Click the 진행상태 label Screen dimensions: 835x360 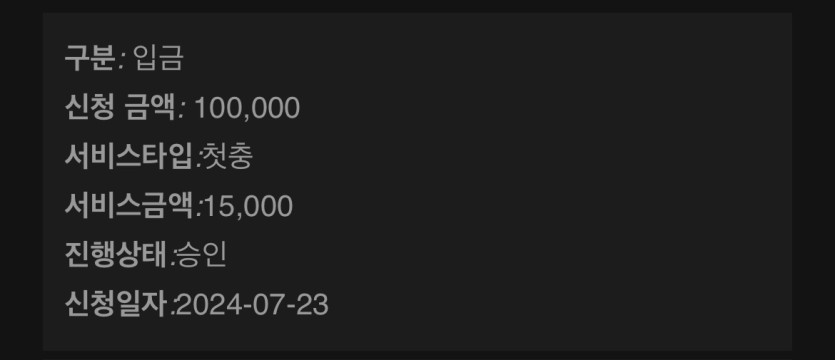tap(116, 256)
